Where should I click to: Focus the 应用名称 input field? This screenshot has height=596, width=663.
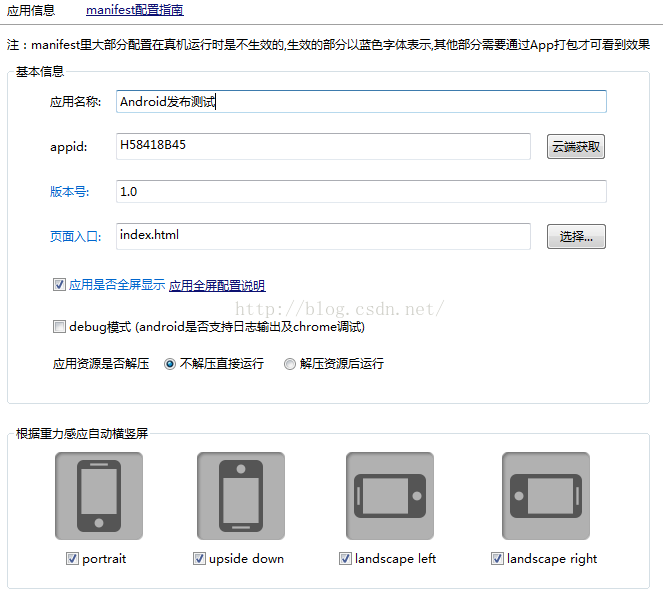click(361, 101)
